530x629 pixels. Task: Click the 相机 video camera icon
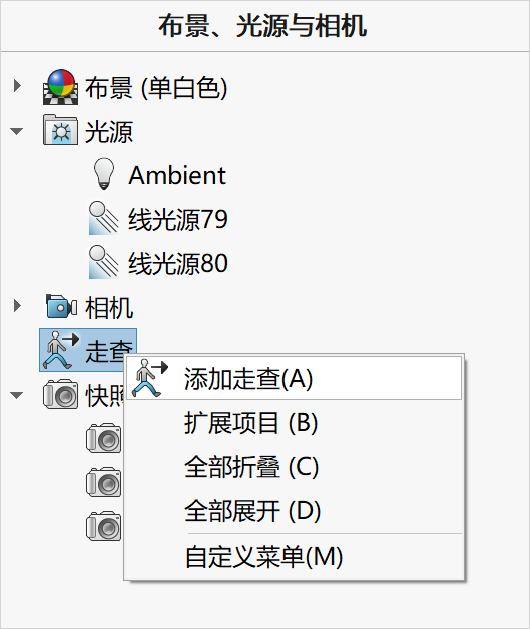pos(61,306)
